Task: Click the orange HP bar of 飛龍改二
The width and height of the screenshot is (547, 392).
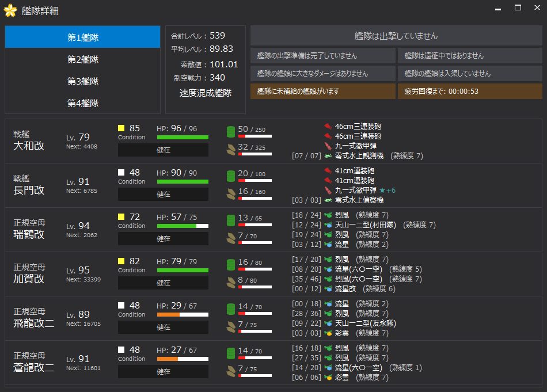Action: [168, 315]
